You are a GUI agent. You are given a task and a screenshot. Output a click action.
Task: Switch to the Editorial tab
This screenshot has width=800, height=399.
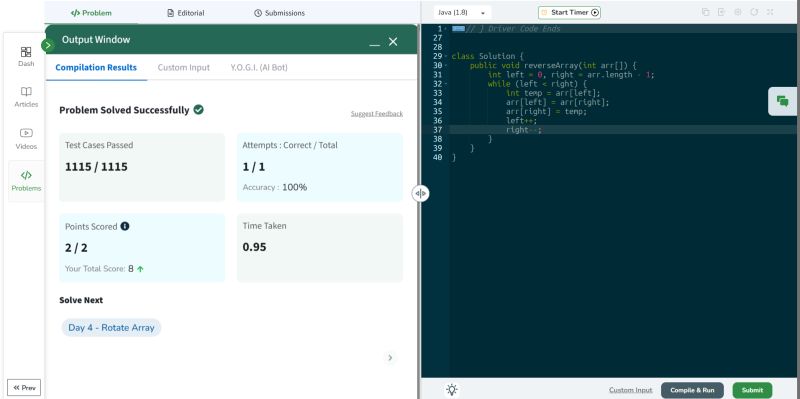[x=186, y=13]
